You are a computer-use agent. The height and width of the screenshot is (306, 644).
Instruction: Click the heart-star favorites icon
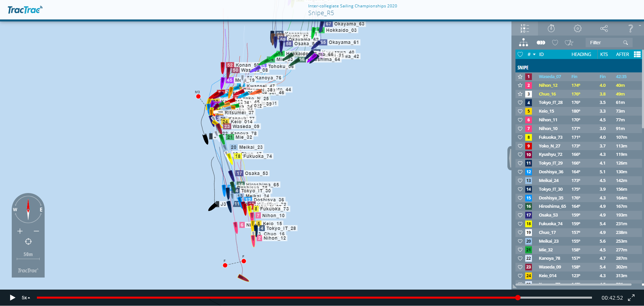click(569, 43)
